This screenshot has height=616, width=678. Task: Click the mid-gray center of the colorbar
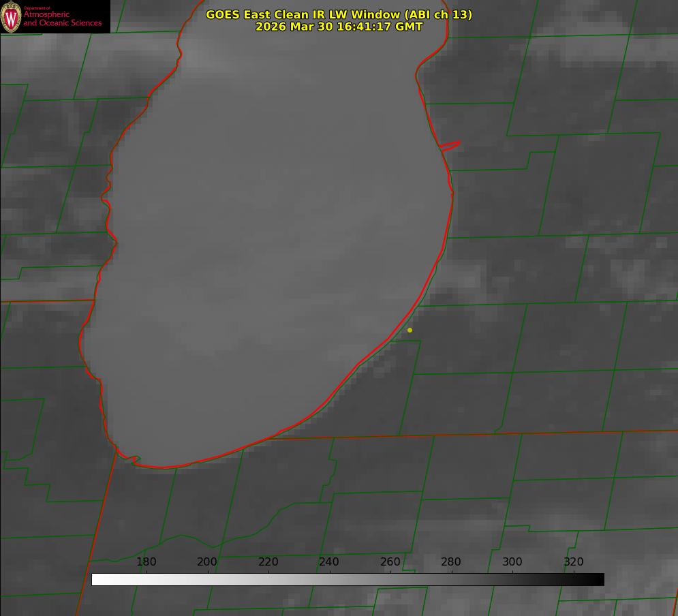click(x=348, y=579)
